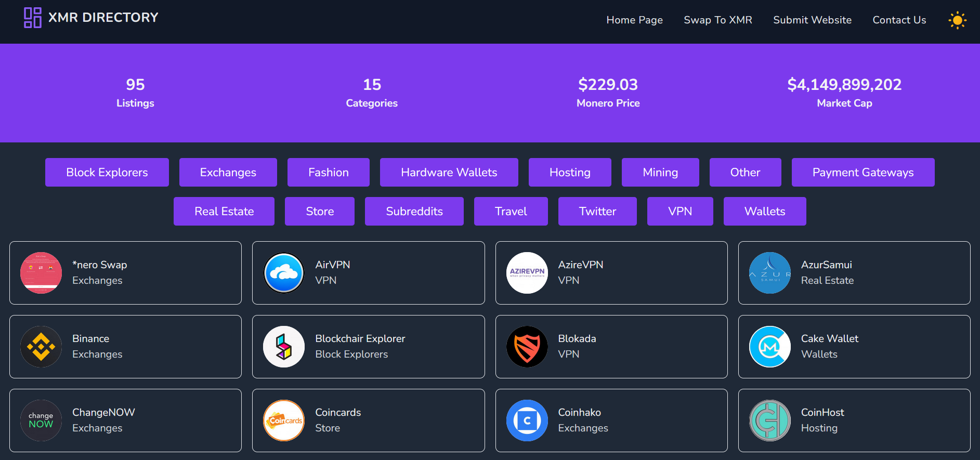Filter by Payment Gateways
The height and width of the screenshot is (460, 980).
(863, 172)
